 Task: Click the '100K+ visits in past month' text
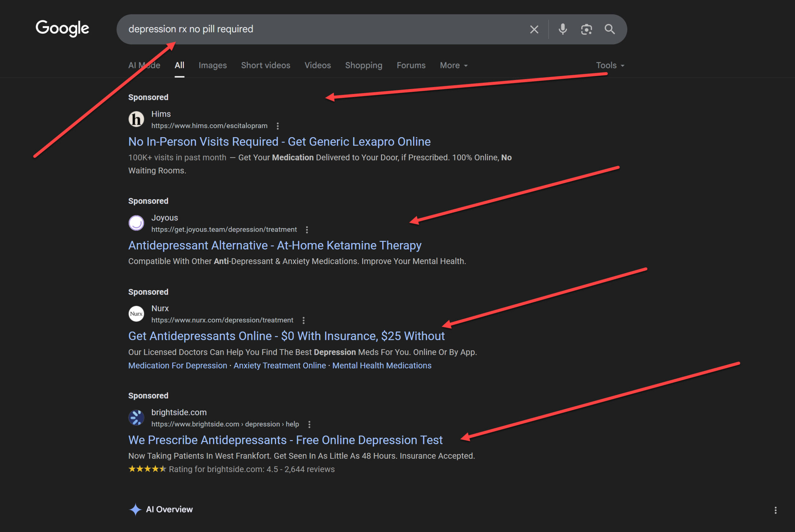pyautogui.click(x=177, y=158)
